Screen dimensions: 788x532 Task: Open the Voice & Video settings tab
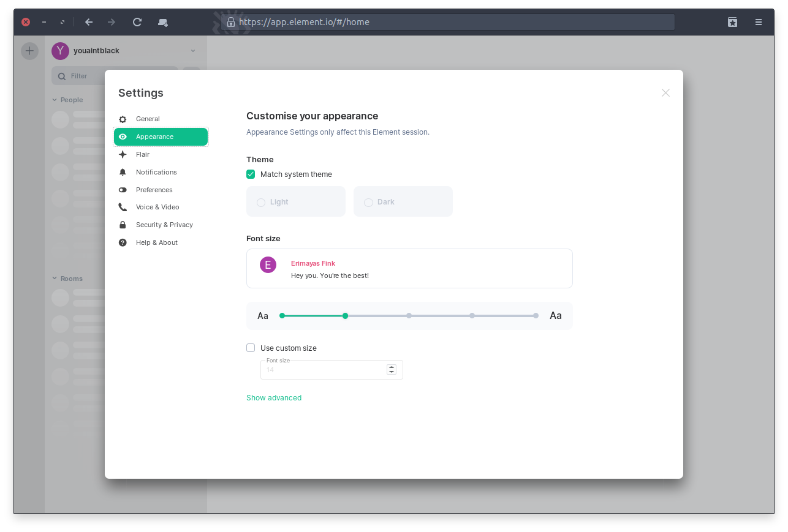[x=161, y=207]
